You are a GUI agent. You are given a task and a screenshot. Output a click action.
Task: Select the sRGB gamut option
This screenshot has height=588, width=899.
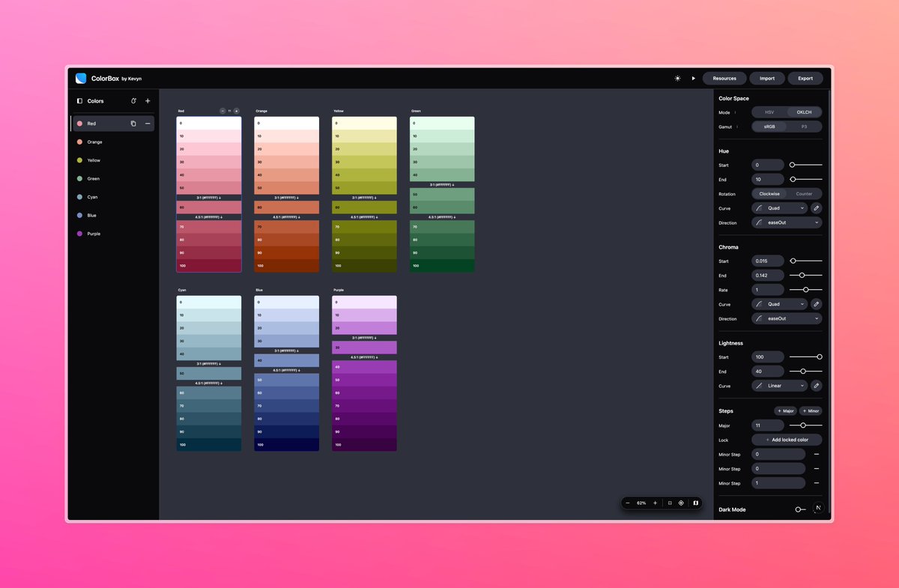[769, 127]
